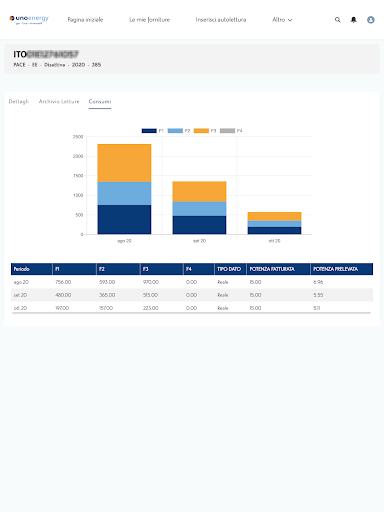Click the dark blue F1 segment of set 20 bar
This screenshot has height=512, width=384.
tap(199, 225)
